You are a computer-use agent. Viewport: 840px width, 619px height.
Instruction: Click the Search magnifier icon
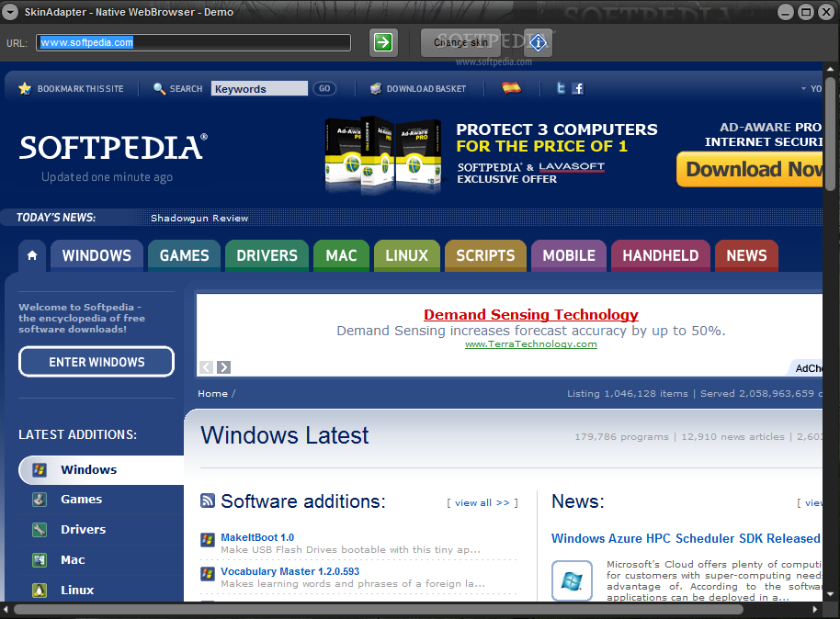159,88
